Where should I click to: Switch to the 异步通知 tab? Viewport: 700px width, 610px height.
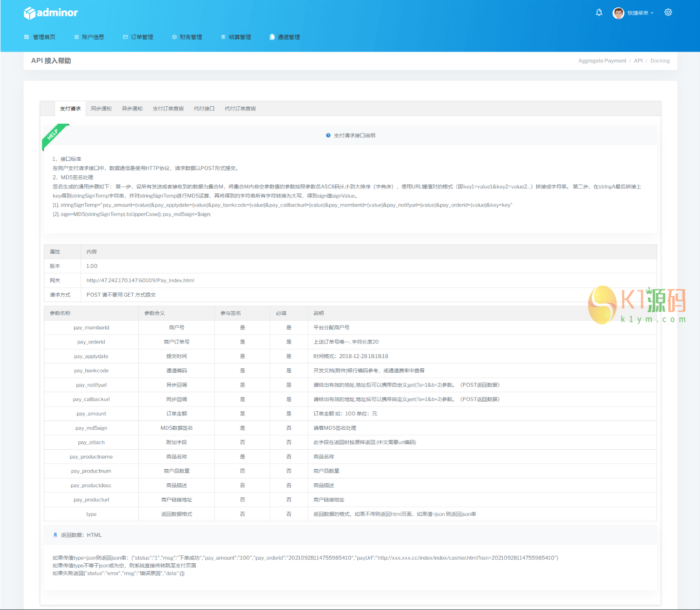(x=132, y=109)
